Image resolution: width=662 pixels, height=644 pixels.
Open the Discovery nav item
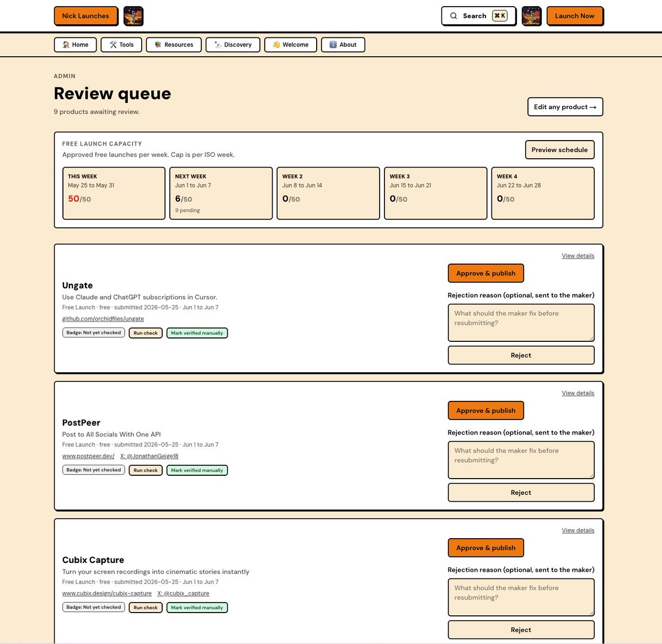point(233,45)
